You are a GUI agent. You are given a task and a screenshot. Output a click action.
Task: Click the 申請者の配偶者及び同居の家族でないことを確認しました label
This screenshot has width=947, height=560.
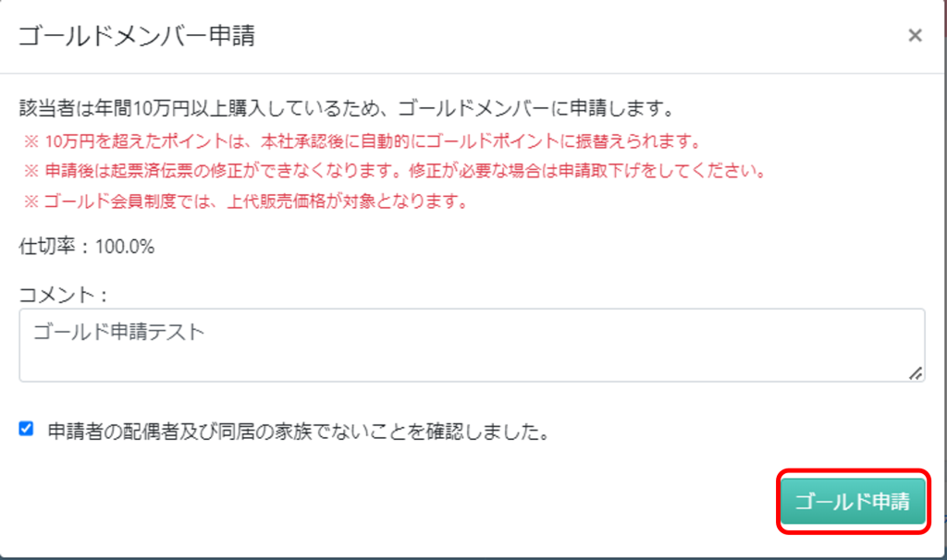click(299, 432)
